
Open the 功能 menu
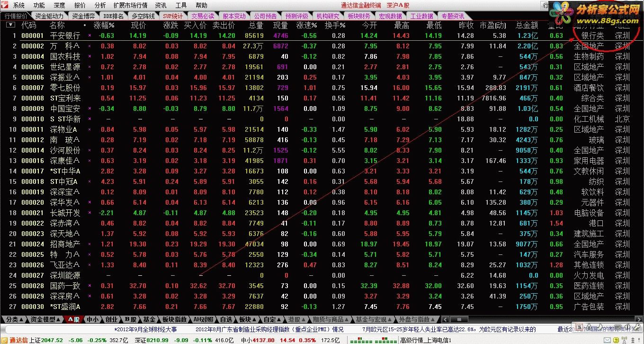[x=39, y=5]
